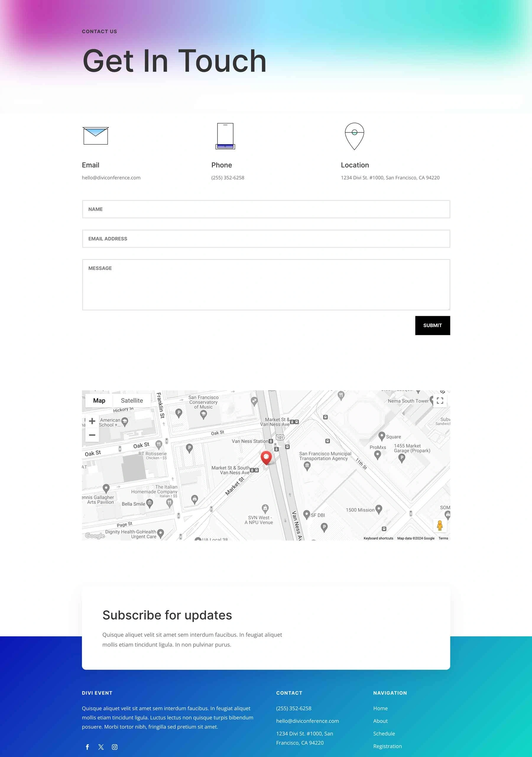Image resolution: width=532 pixels, height=757 pixels.
Task: Open the Facebook social link
Action: tap(87, 747)
